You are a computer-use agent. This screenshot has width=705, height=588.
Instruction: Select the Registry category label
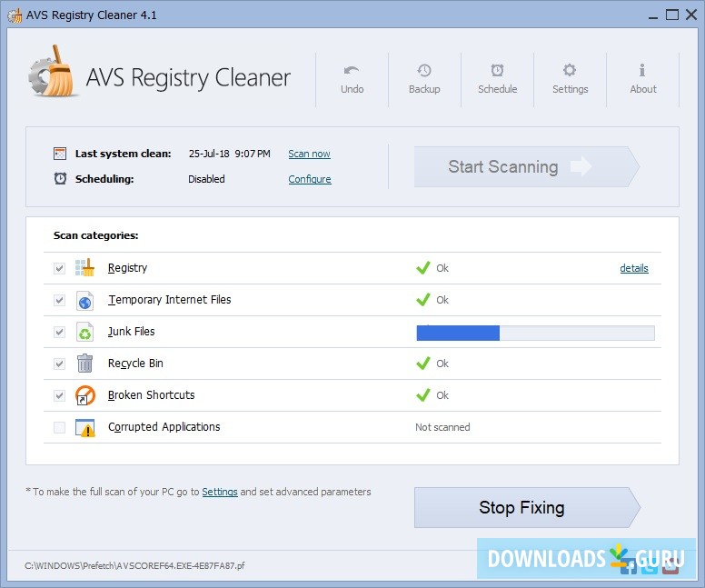point(128,268)
